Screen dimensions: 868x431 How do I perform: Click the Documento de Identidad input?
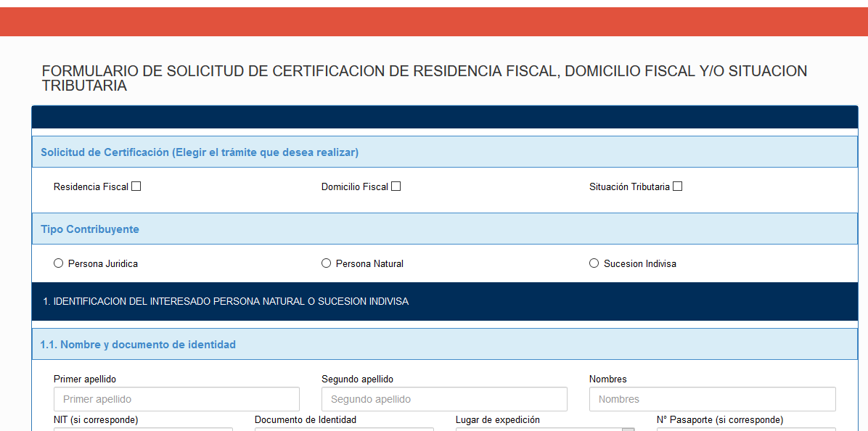[344, 430]
